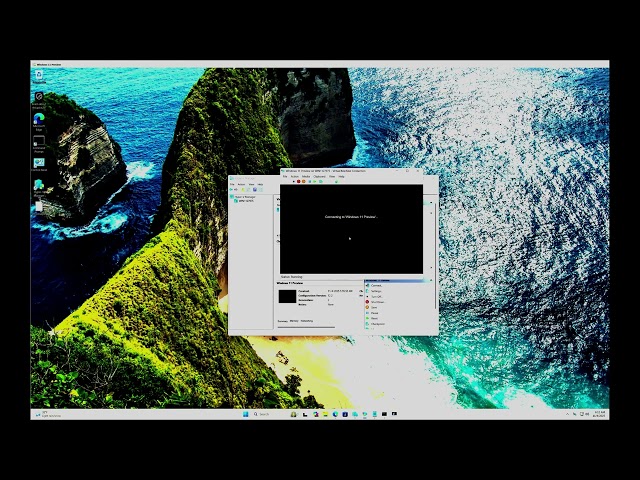Open the View menu in Hyper-V Manager
Viewport: 640px width, 480px height.
[x=251, y=184]
